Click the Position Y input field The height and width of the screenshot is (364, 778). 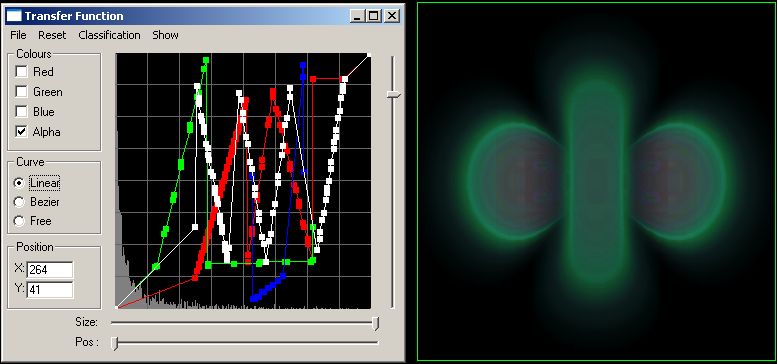(x=50, y=290)
